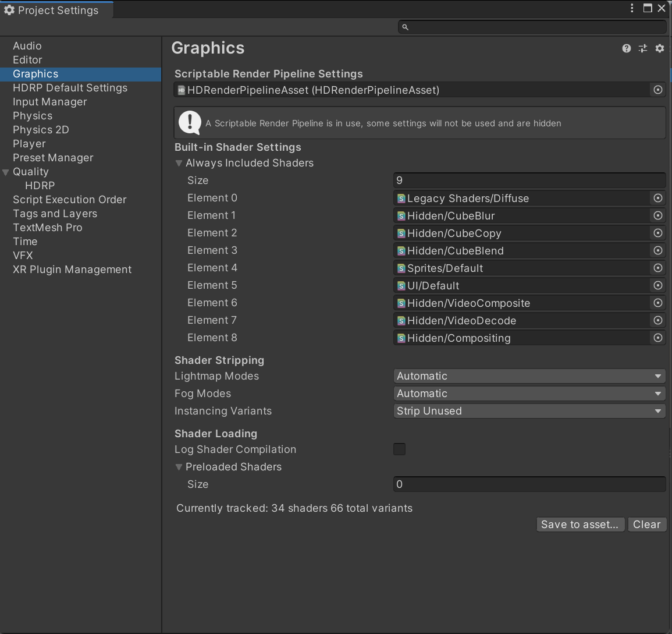Open object picker for UI/Default
The image size is (672, 634).
click(x=658, y=285)
